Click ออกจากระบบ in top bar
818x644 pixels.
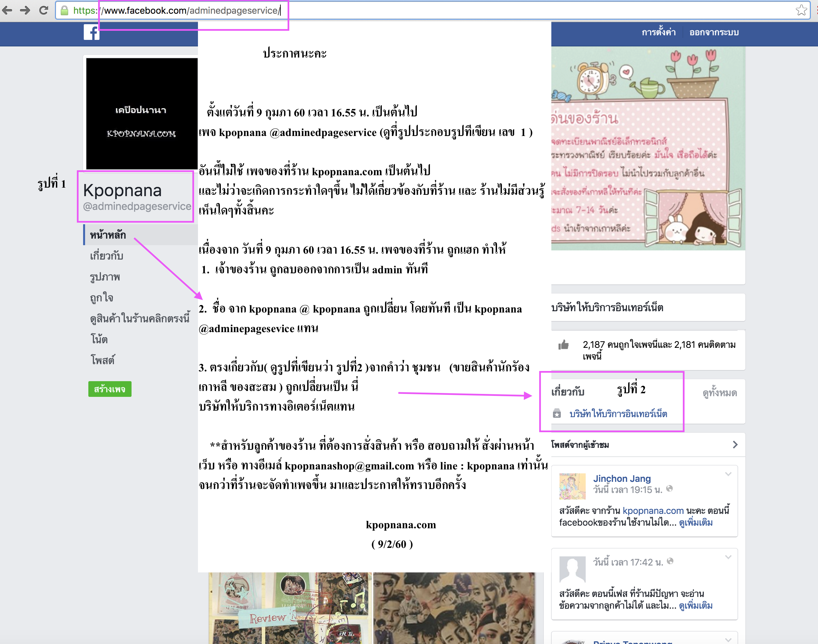pyautogui.click(x=714, y=32)
